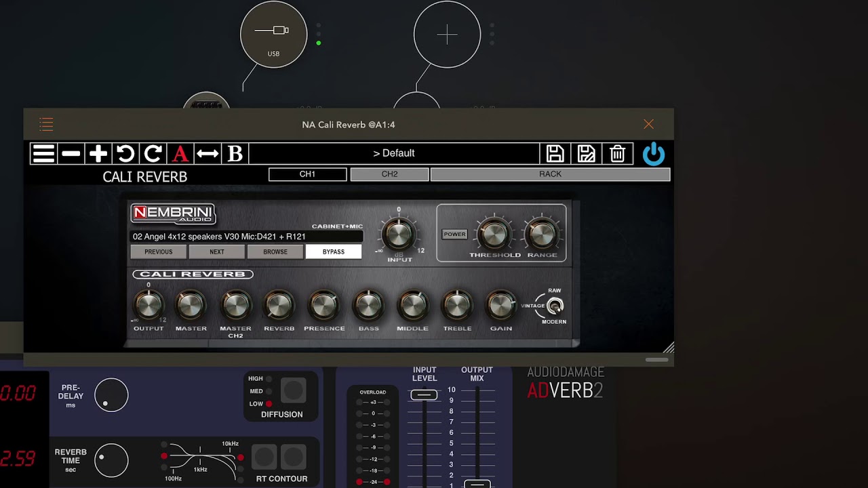Click the MASTER knob
Image resolution: width=868 pixels, height=488 pixels.
coord(191,306)
